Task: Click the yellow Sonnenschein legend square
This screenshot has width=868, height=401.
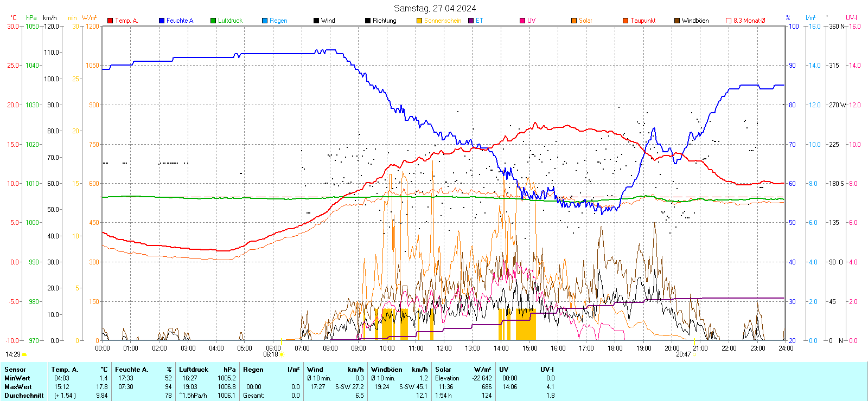Action: click(419, 21)
